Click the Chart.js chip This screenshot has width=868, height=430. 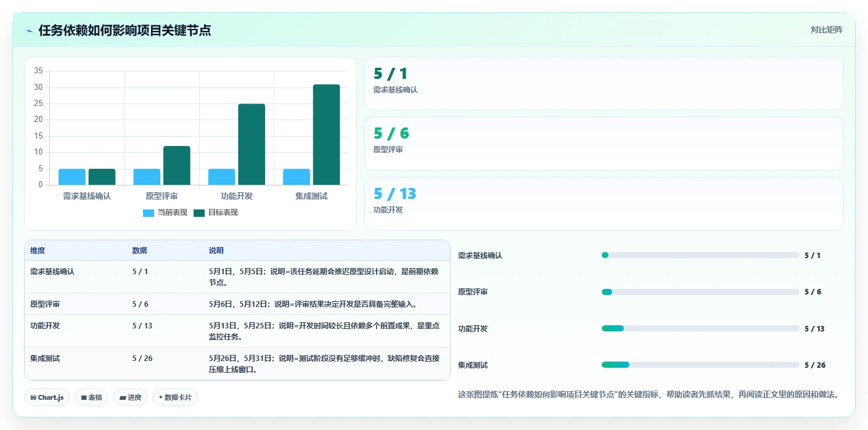(47, 397)
